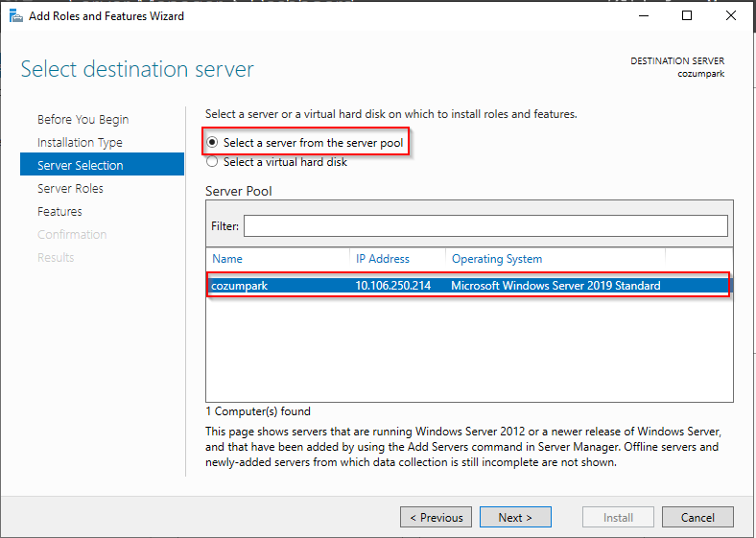This screenshot has width=756, height=538.
Task: Select the cozumpark server row
Action: click(468, 286)
